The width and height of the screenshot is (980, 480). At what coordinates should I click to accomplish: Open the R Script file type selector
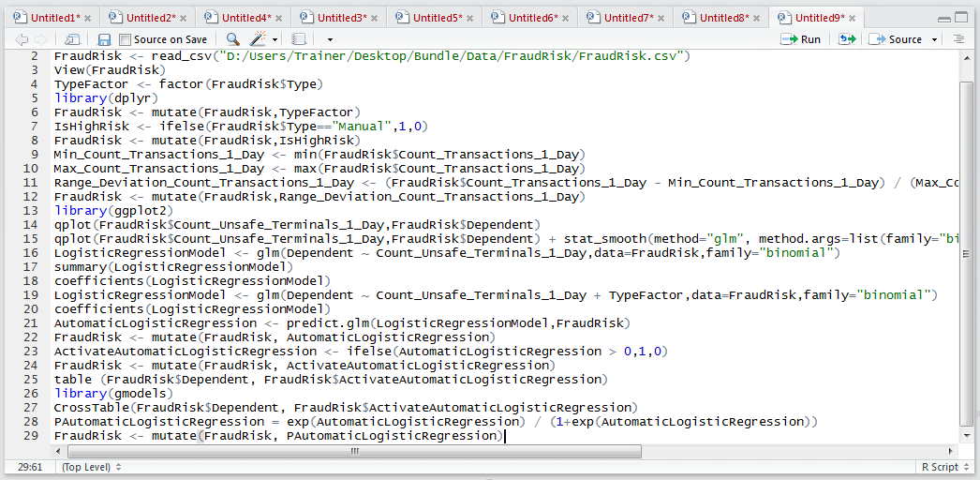943,467
